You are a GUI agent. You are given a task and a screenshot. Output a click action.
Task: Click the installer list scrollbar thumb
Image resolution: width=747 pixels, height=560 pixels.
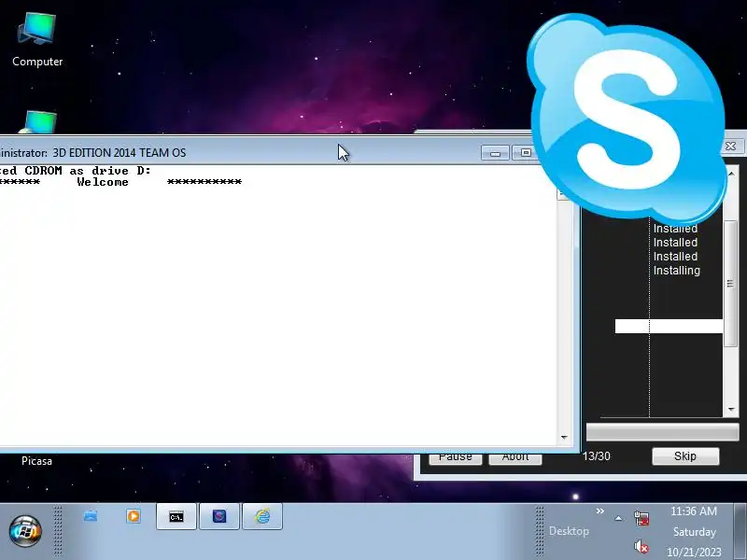pyautogui.click(x=731, y=284)
